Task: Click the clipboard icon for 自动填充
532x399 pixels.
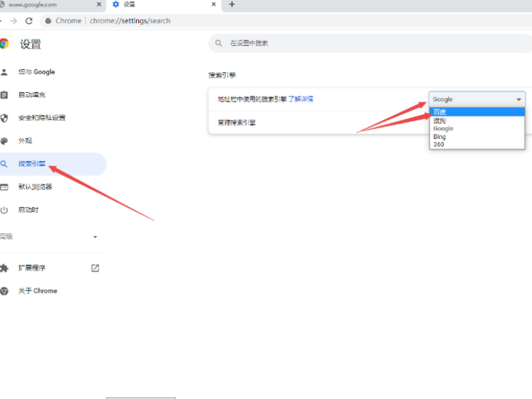Action: pos(4,95)
